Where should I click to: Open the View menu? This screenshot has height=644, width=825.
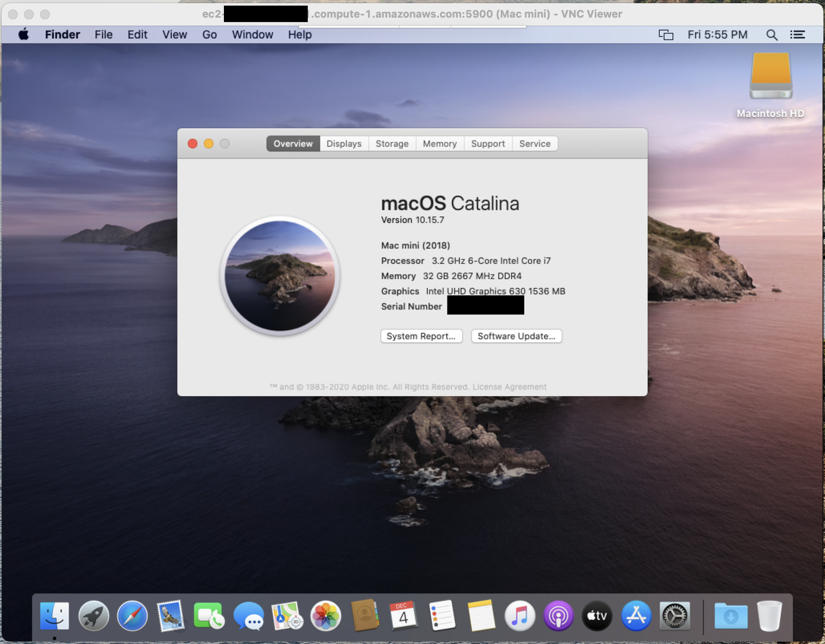click(175, 35)
